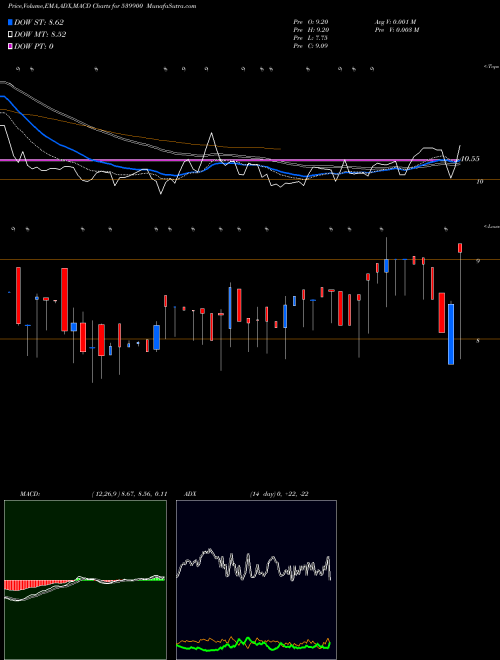Select the 'DOW ST: 8.62' legend text
500x660 pixels.
click(39, 22)
